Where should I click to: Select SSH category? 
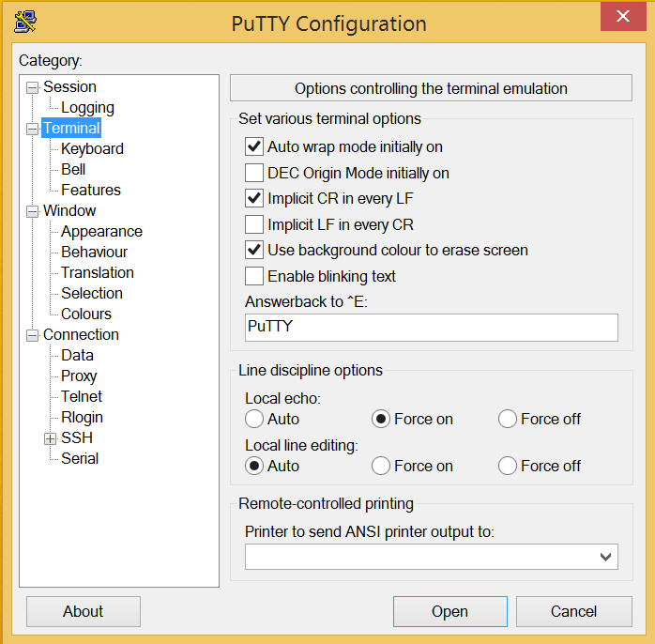77,438
